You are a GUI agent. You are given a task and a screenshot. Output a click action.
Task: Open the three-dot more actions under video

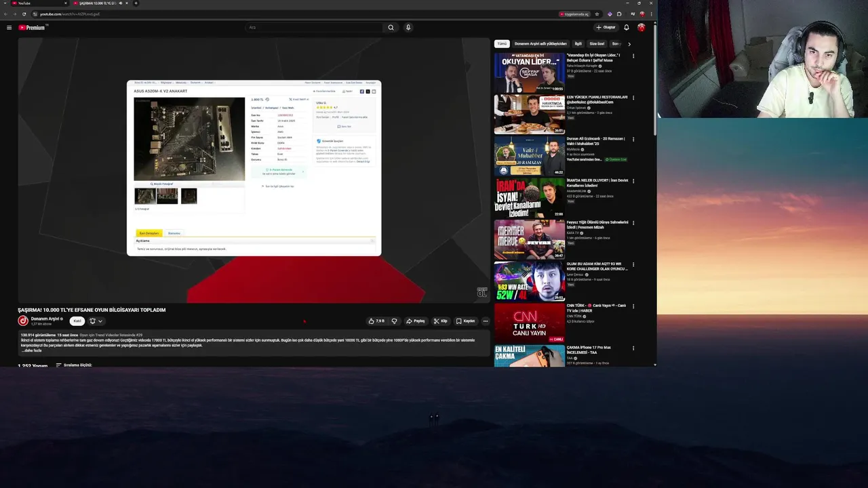[x=485, y=321]
